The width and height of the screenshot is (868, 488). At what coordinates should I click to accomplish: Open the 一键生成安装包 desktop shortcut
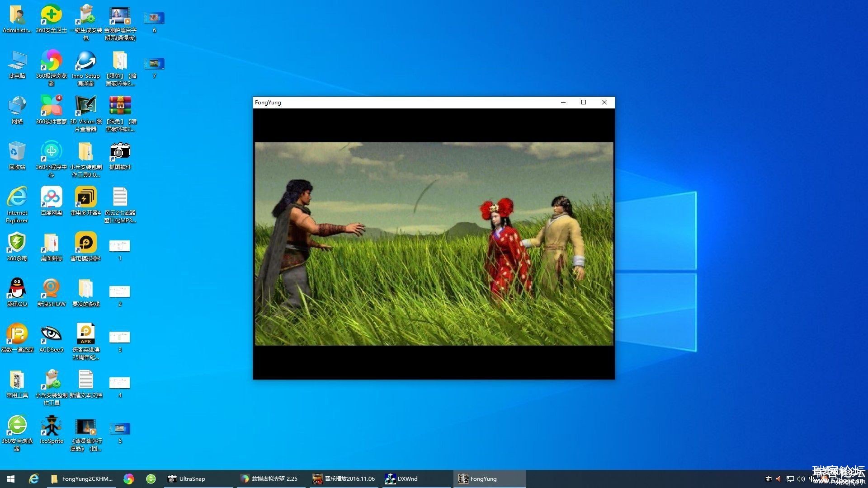click(85, 23)
